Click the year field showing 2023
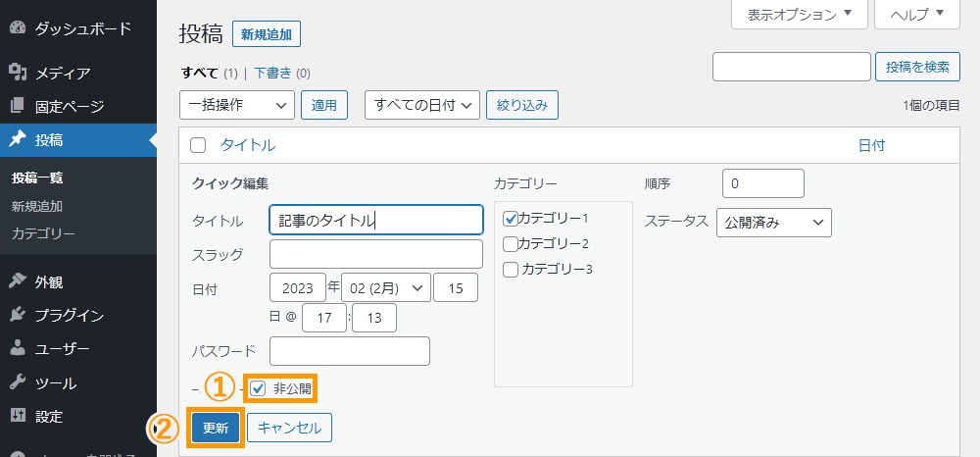Screen dimensions: 980x457 [298, 288]
